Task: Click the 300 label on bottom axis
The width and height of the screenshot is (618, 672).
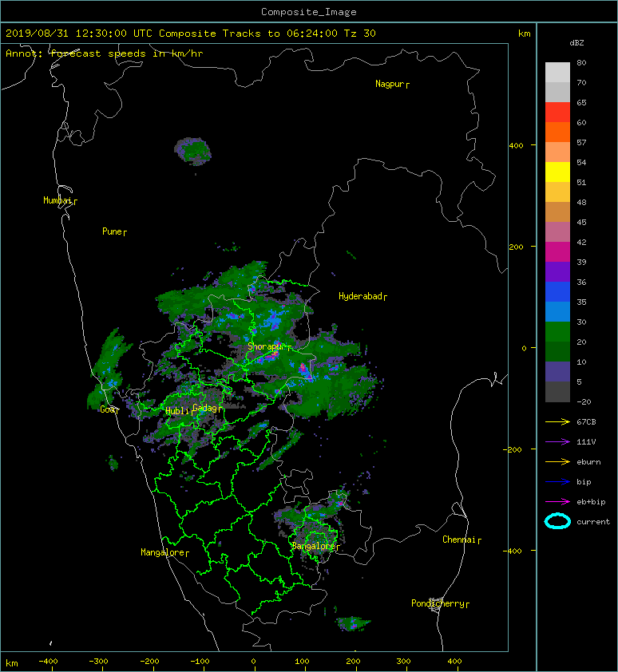Action: point(403,662)
